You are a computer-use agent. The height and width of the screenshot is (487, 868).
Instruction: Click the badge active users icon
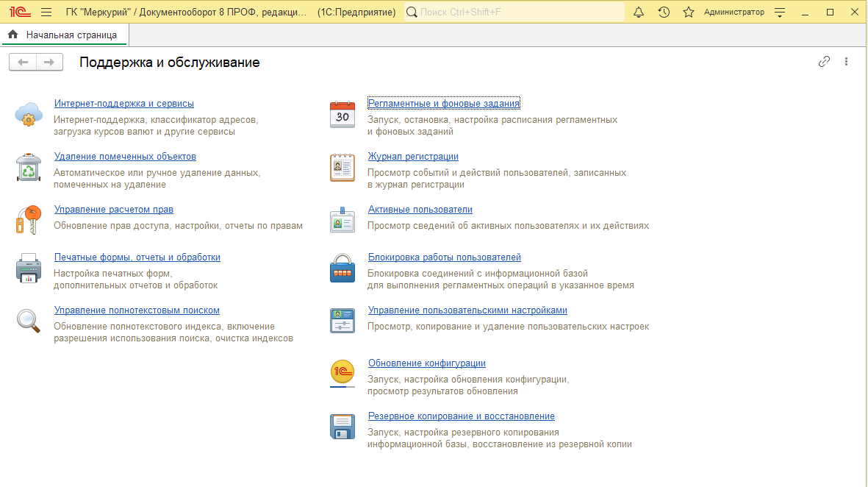tap(342, 220)
